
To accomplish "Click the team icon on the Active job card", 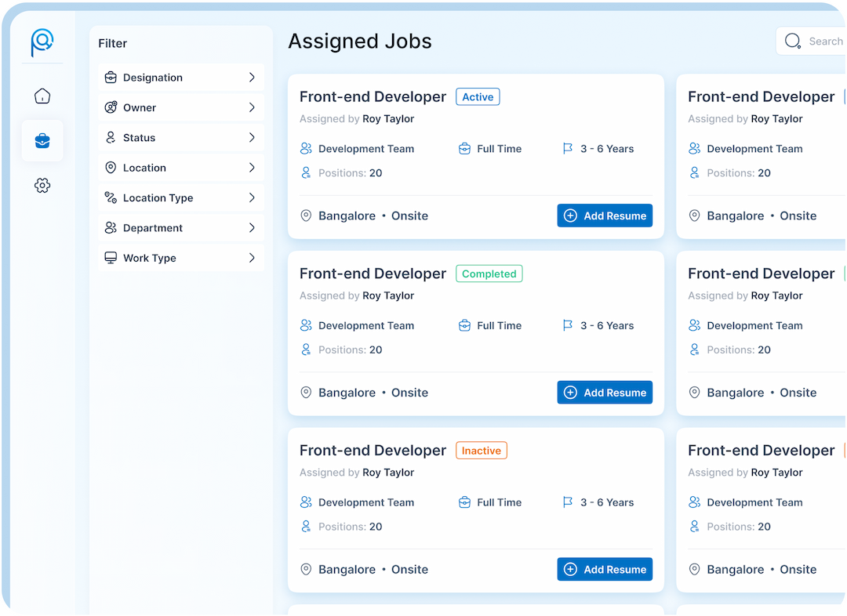I will pyautogui.click(x=307, y=148).
